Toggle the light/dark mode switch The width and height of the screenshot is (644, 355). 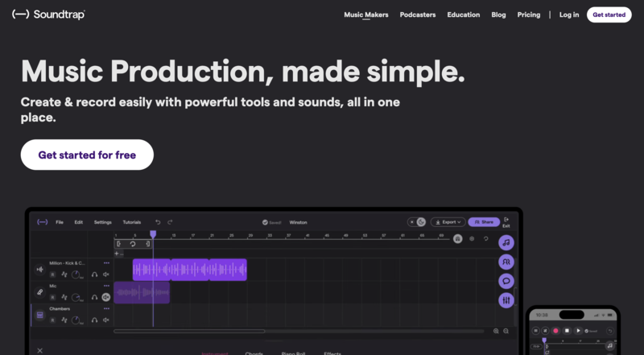417,222
